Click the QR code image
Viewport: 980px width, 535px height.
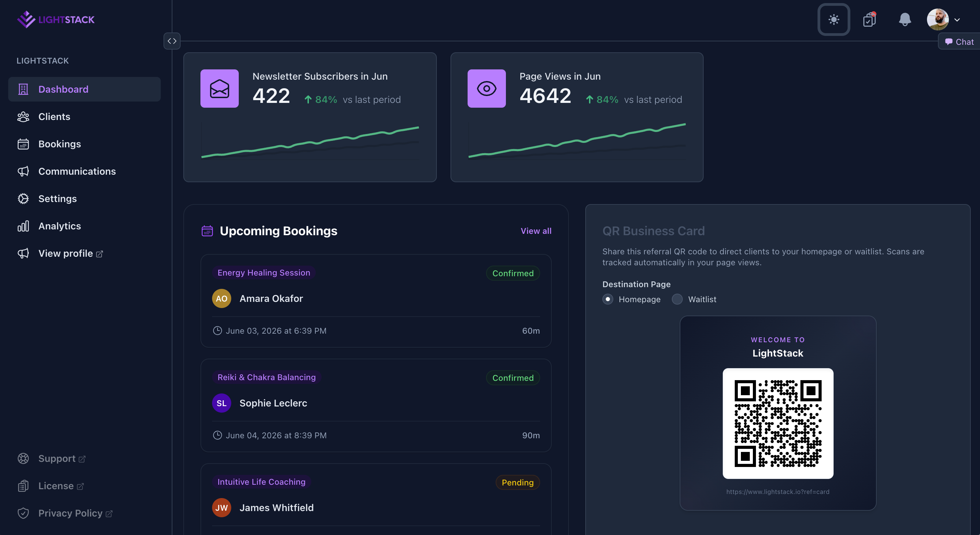[778, 424]
